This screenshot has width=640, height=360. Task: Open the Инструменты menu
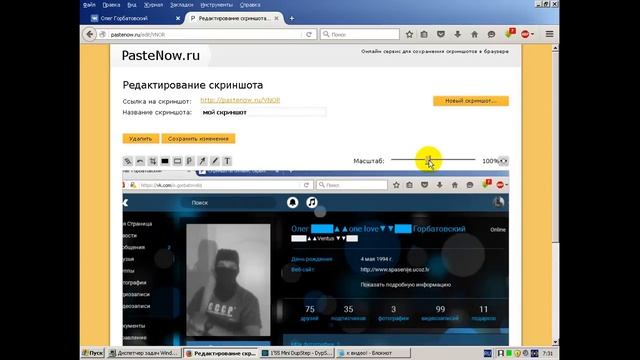coord(217,5)
